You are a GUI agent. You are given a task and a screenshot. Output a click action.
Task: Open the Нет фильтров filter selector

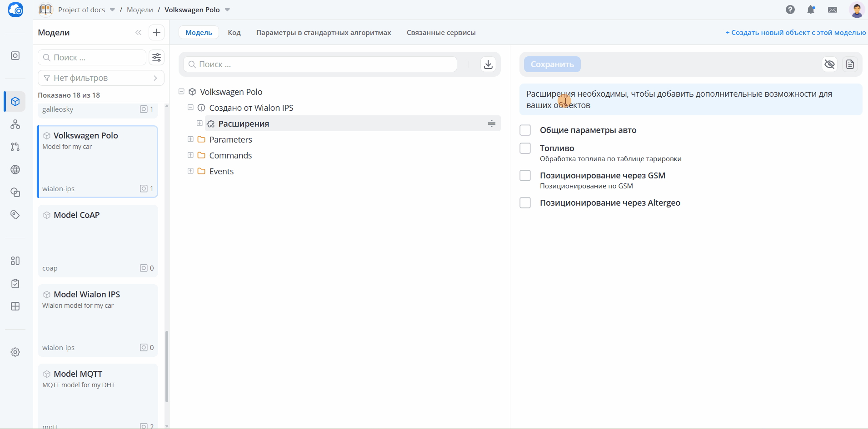[x=101, y=78]
